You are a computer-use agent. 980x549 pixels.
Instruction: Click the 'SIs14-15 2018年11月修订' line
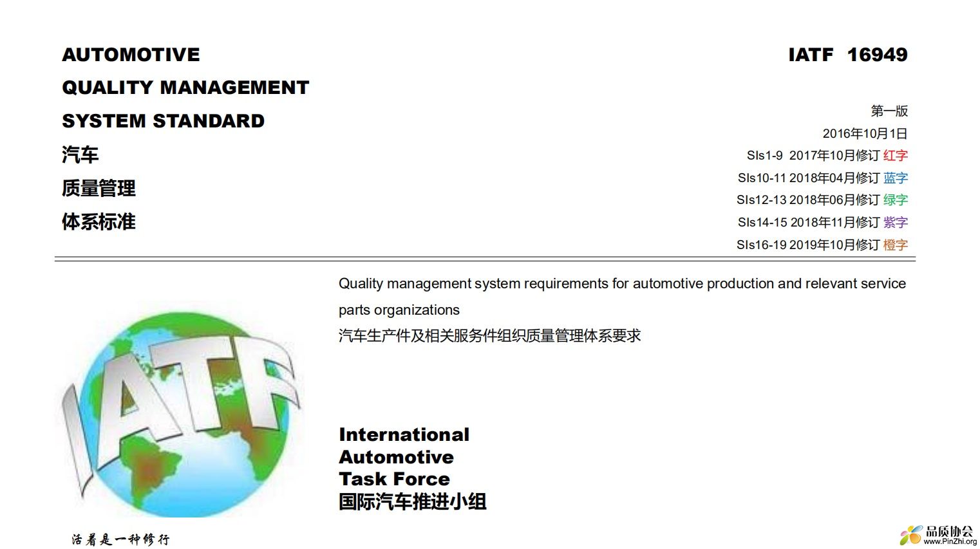coord(809,223)
